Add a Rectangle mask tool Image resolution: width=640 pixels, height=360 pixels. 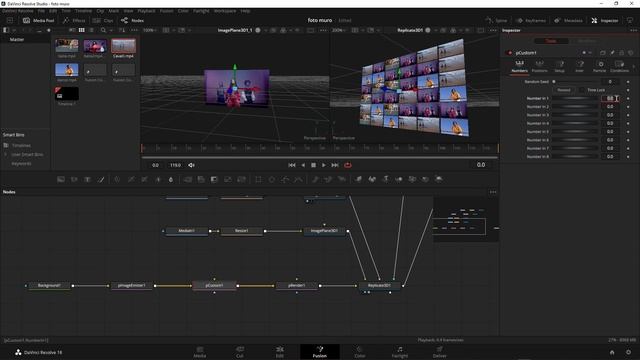point(258,179)
